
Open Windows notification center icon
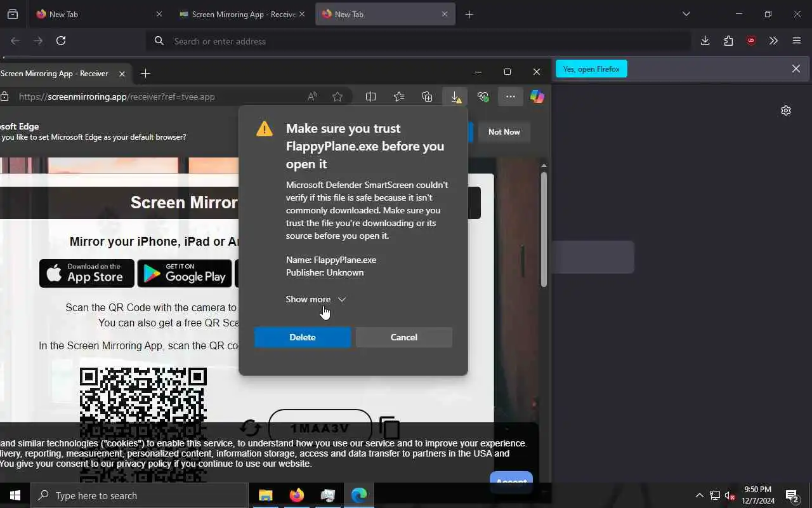[792, 495]
